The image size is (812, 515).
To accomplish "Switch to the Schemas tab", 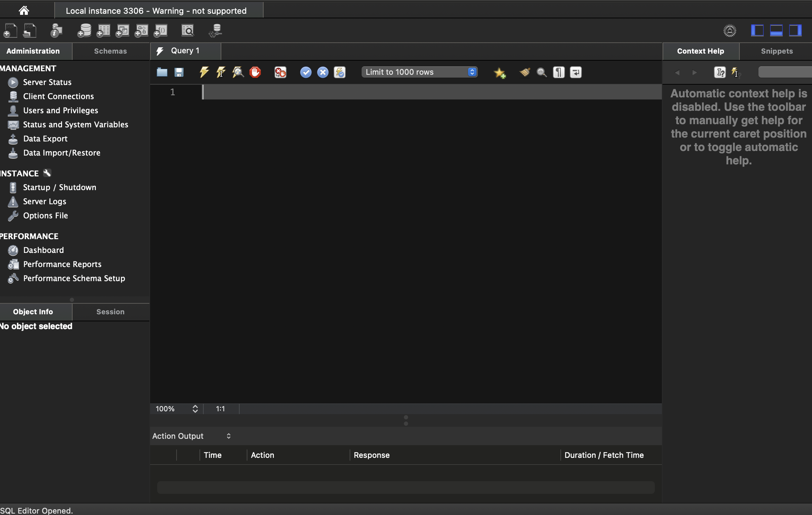I will point(110,51).
